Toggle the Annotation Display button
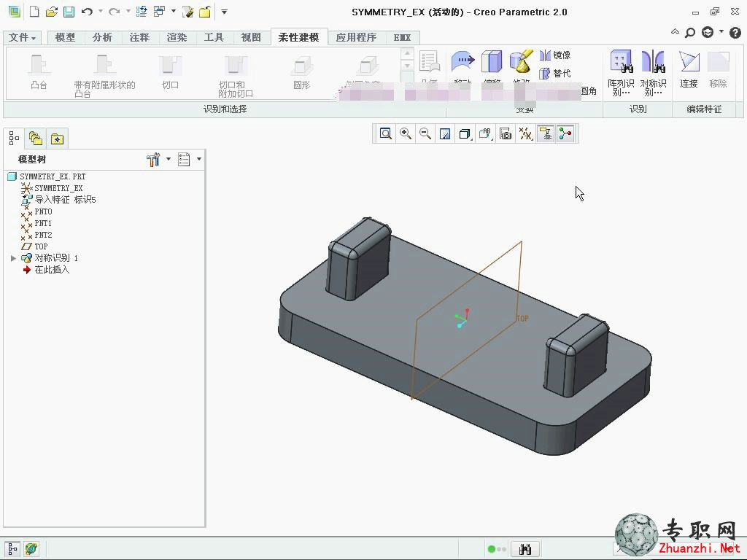Image resolution: width=747 pixels, height=560 pixels. pyautogui.click(x=546, y=134)
